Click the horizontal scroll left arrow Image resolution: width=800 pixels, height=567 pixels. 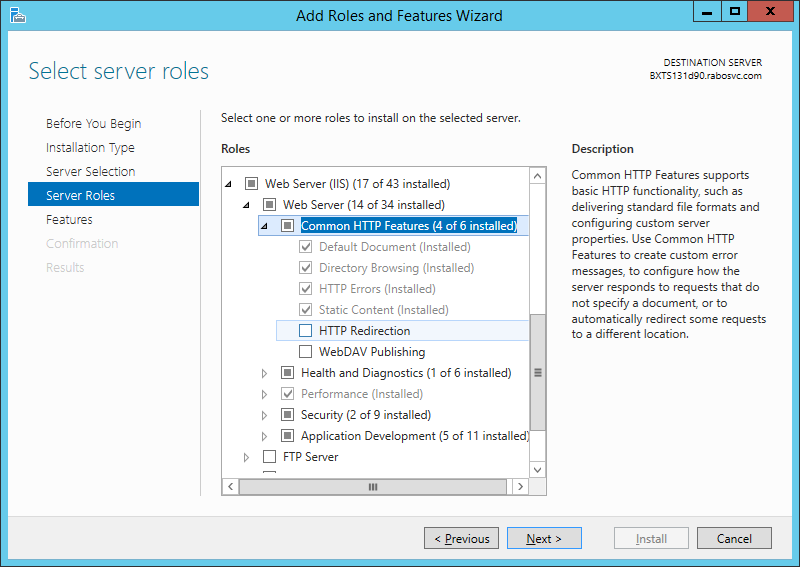[x=231, y=486]
